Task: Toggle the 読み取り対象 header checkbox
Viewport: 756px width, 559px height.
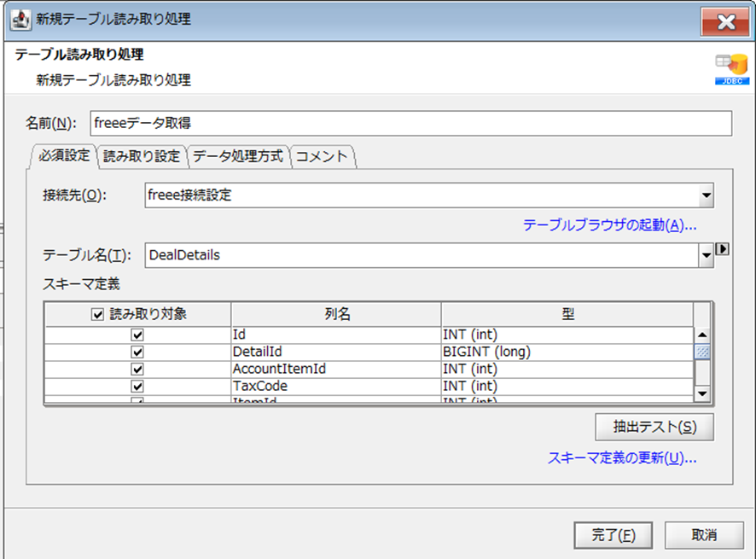Action: pyautogui.click(x=97, y=314)
